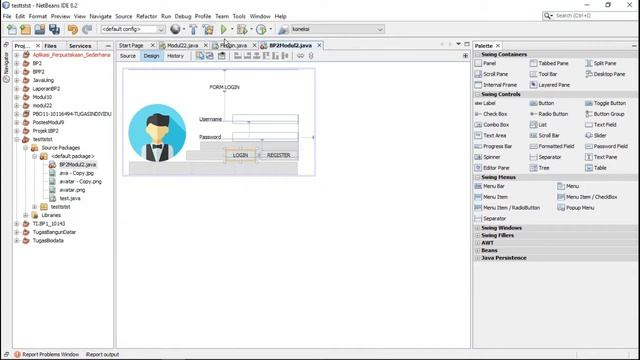Select the Text Field palette item
Viewport: 640px width, 360px height.
click(601, 125)
